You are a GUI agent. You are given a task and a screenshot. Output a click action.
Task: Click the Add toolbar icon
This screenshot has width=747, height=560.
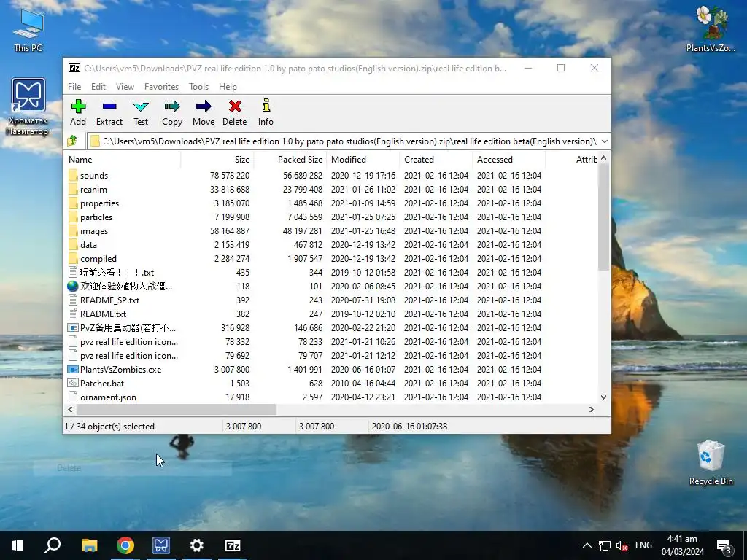[x=78, y=106]
